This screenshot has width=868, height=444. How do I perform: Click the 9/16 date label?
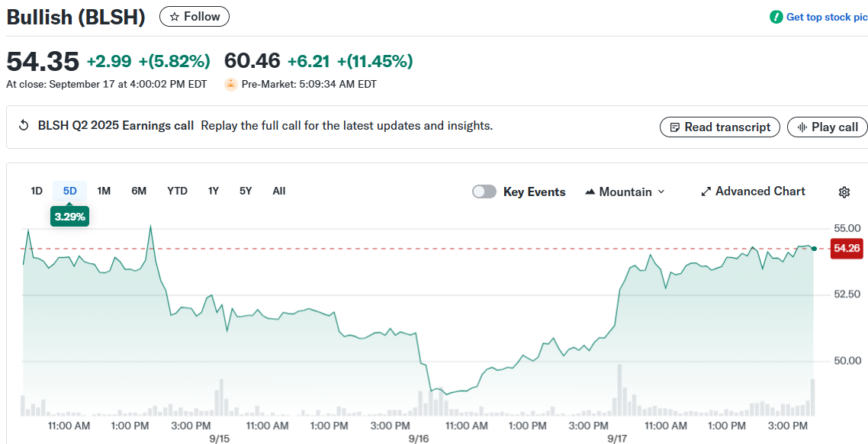tap(418, 438)
